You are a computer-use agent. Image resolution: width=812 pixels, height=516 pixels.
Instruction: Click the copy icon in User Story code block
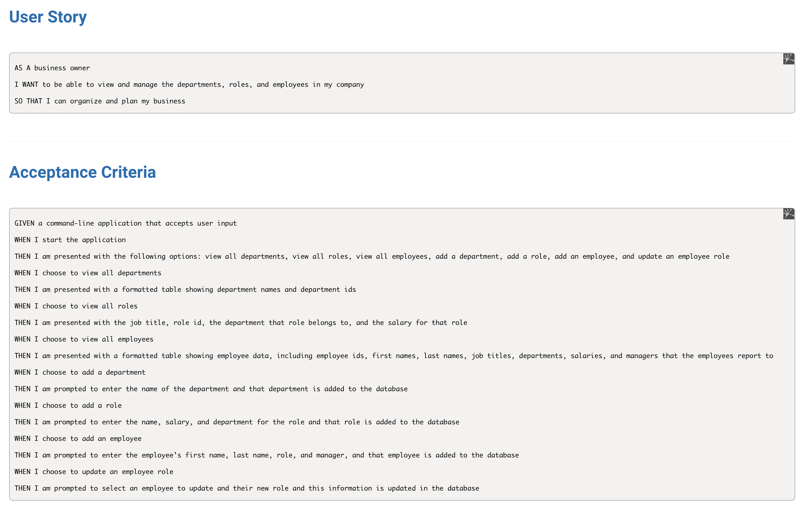coord(788,59)
